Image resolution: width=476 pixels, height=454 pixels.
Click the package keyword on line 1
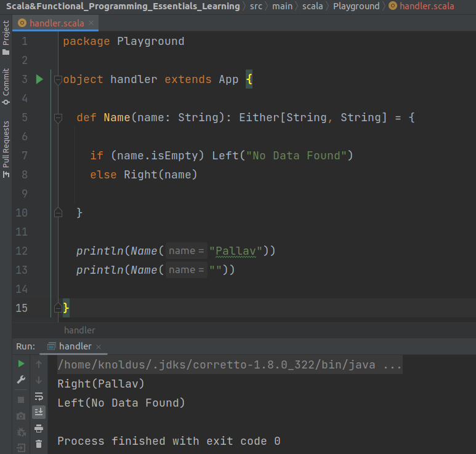click(x=86, y=42)
